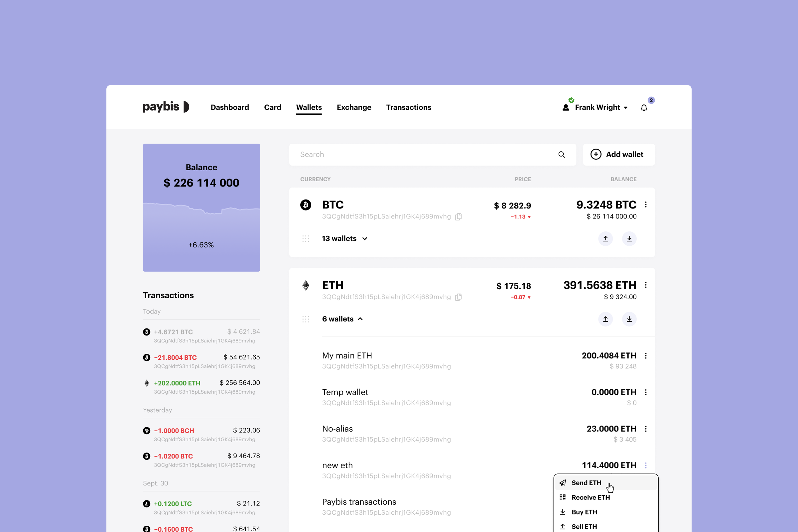Open the Dashboard nav link
The width and height of the screenshot is (798, 532).
click(x=230, y=107)
